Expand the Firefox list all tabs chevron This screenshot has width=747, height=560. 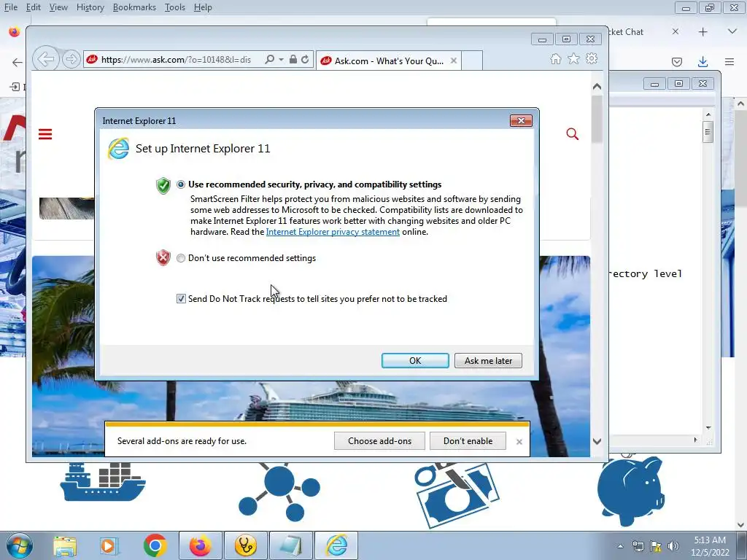pyautogui.click(x=732, y=31)
